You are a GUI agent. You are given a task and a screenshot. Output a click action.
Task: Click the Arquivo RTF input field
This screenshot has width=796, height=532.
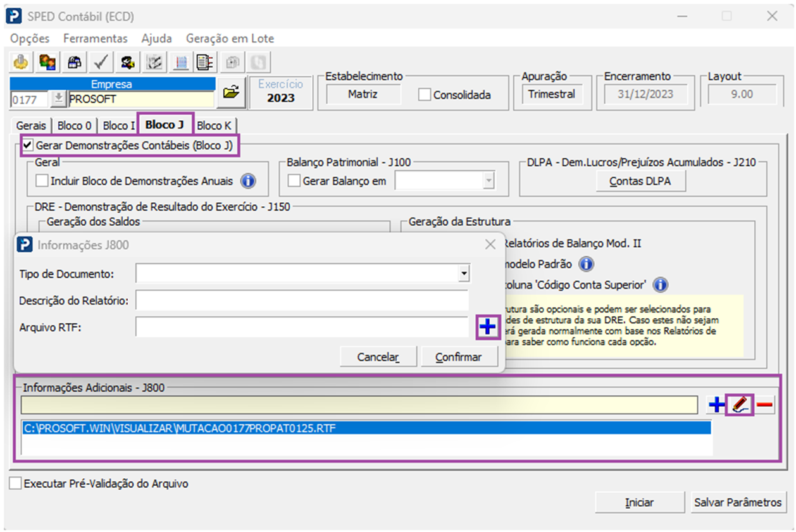pos(302,327)
